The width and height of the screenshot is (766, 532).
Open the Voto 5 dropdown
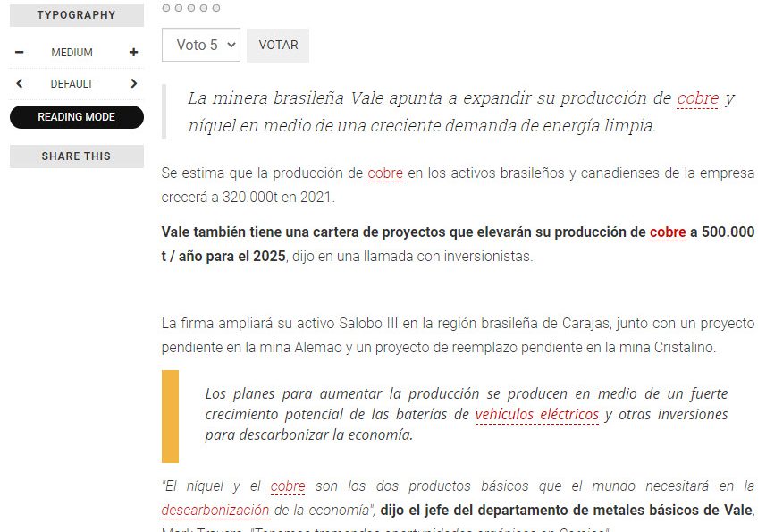(201, 45)
